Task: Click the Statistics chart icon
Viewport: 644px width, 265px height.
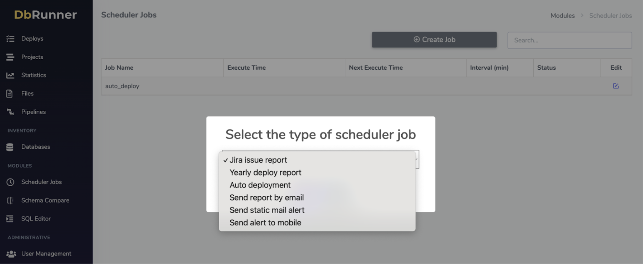Action: coord(10,75)
